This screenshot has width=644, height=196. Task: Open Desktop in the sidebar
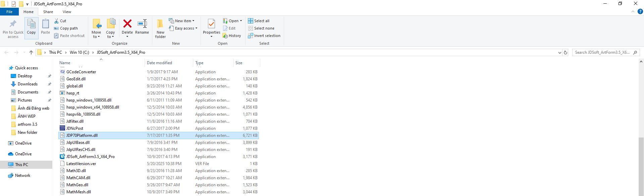[x=25, y=76]
